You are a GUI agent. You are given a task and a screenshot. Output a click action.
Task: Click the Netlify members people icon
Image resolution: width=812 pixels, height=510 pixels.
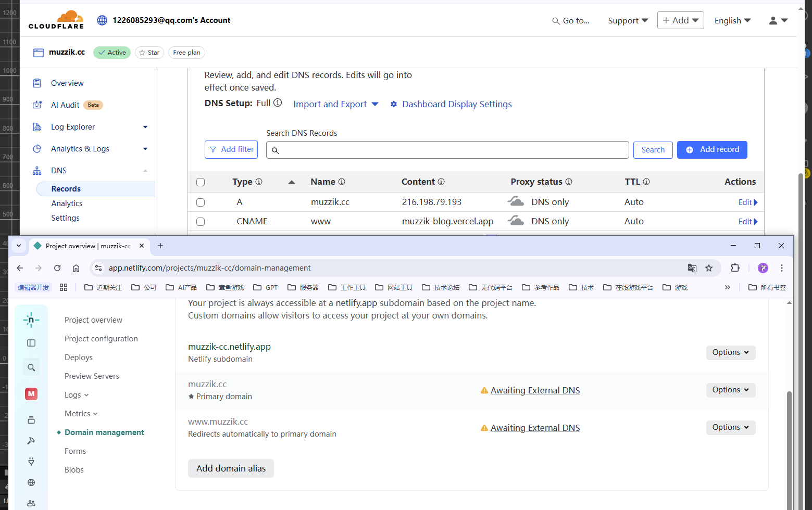point(31,503)
